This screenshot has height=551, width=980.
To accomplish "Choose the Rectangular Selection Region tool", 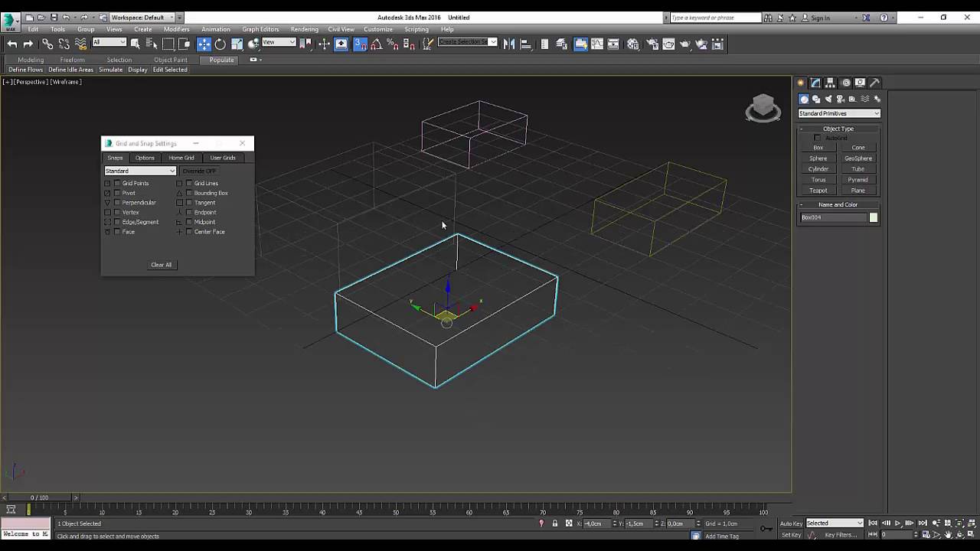I will 168,44.
